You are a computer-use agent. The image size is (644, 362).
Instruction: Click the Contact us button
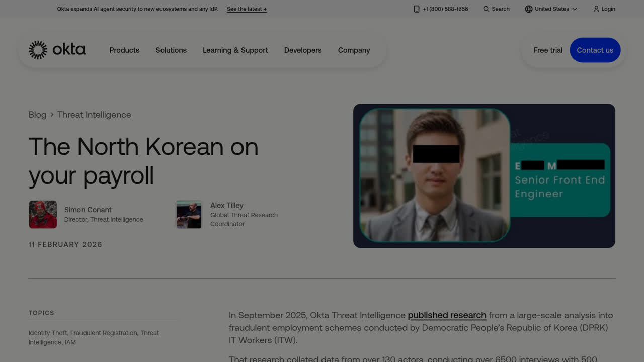click(x=595, y=50)
